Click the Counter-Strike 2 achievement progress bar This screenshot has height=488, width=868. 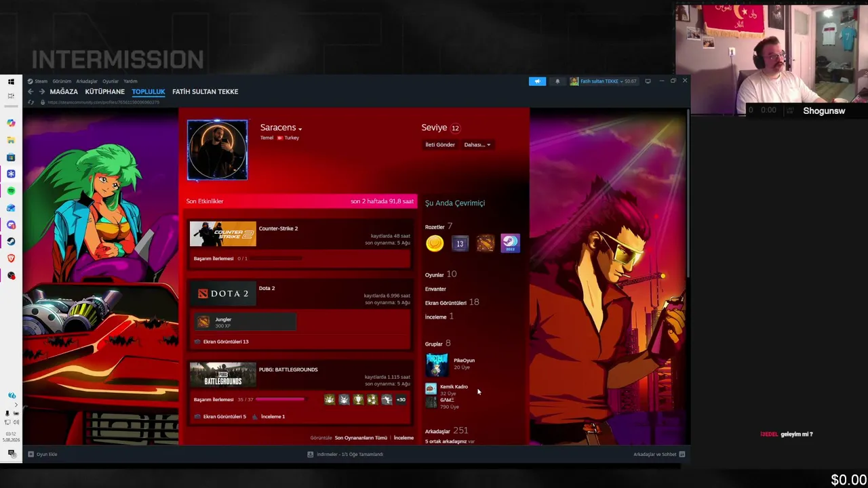click(x=277, y=258)
